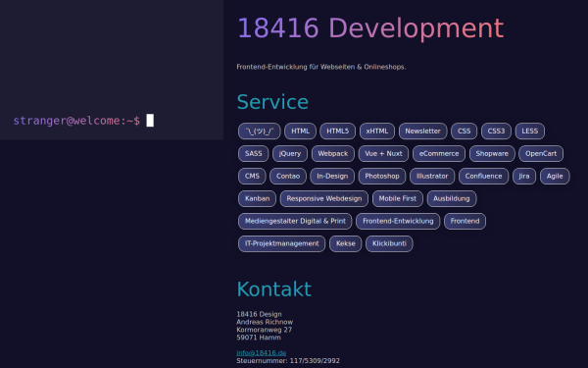
Task: Click the Kormoranweg 27 address line
Action: (264, 330)
